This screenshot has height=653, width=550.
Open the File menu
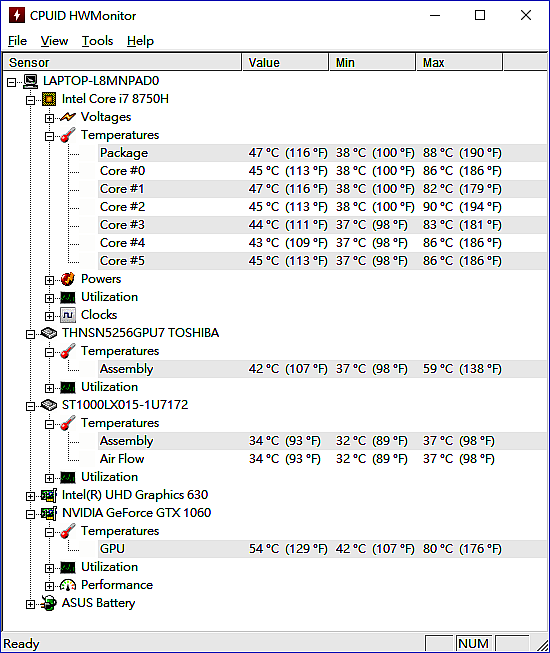17,41
